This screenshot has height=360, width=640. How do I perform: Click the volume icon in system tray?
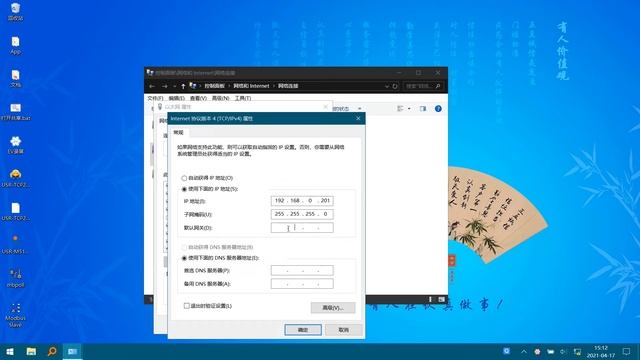pyautogui.click(x=564, y=351)
